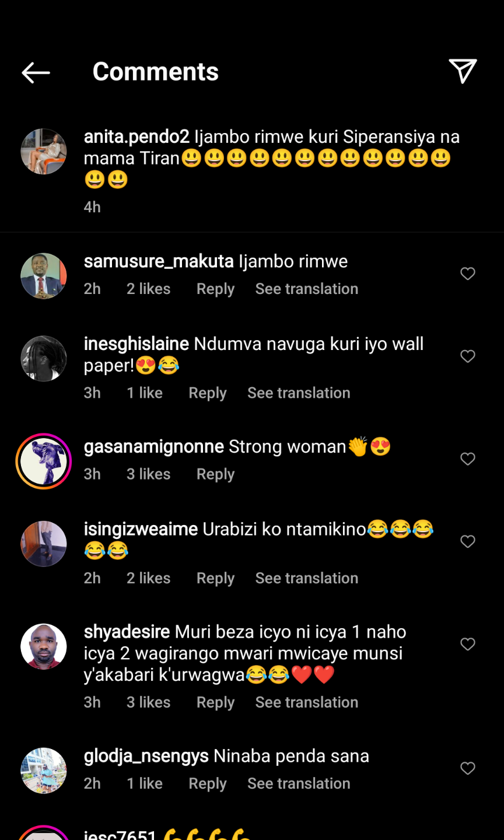
Task: View 2 likes on samusure_makuta's comment
Action: tap(148, 289)
